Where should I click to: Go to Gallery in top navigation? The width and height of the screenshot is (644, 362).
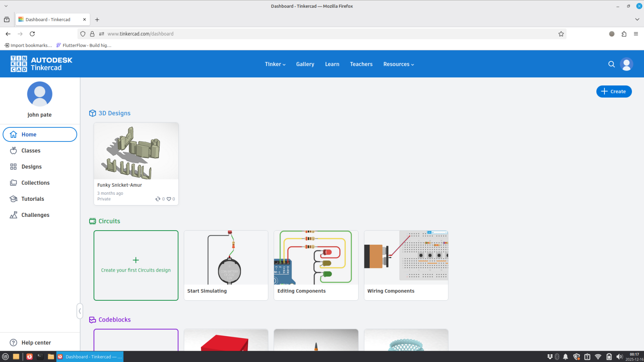click(305, 64)
